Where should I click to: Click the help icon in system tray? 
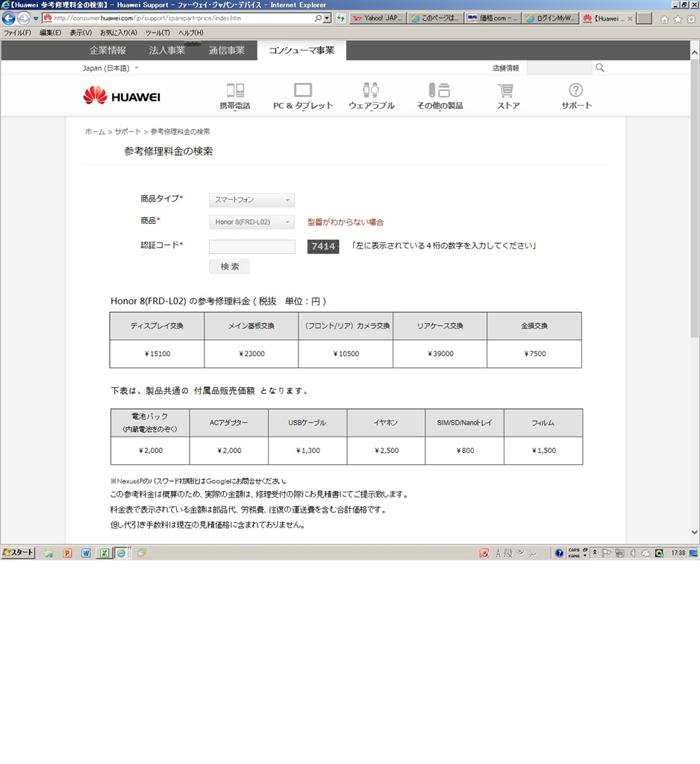pos(559,553)
